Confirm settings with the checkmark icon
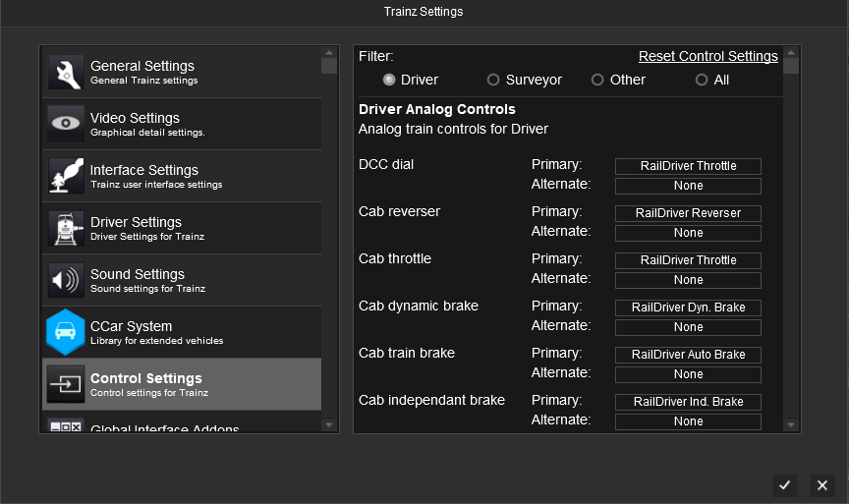 [784, 485]
